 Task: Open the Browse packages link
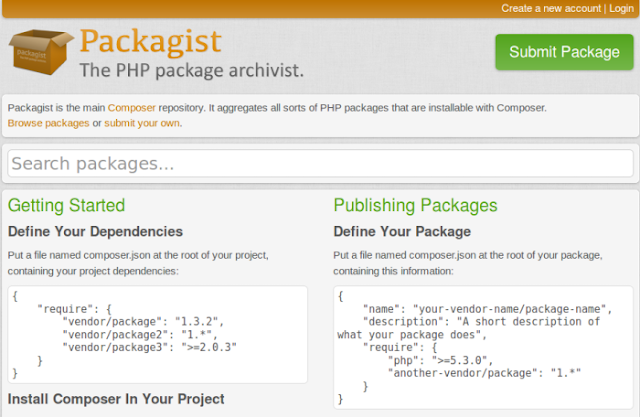click(48, 123)
